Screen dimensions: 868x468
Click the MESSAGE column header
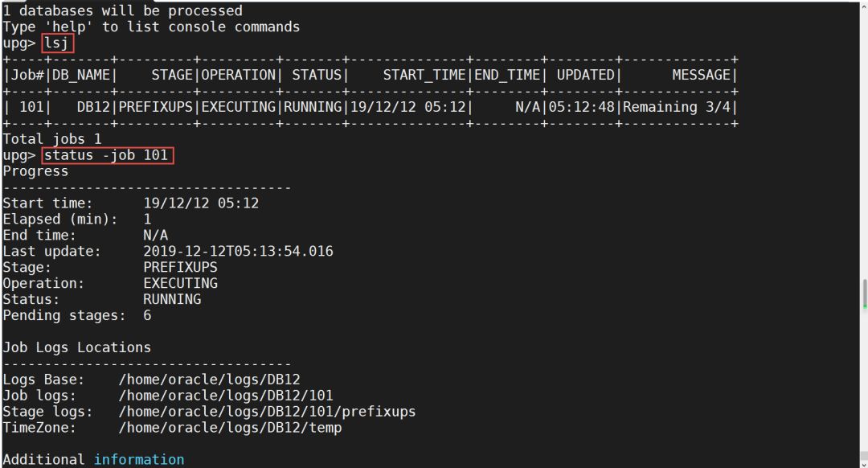coord(700,75)
